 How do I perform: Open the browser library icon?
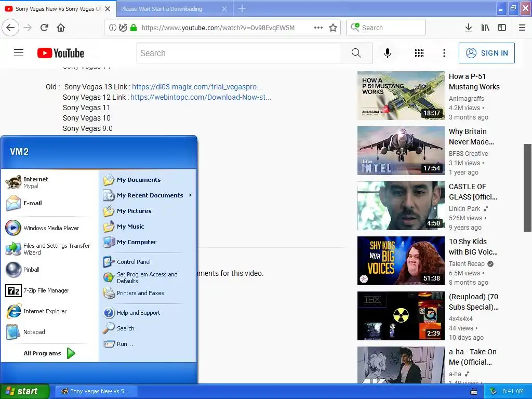(485, 28)
